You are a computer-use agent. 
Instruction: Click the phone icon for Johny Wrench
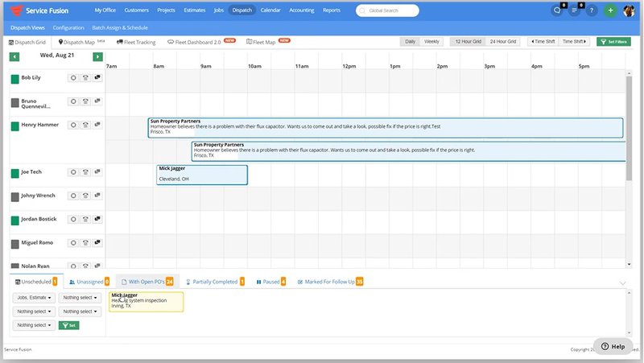click(85, 196)
